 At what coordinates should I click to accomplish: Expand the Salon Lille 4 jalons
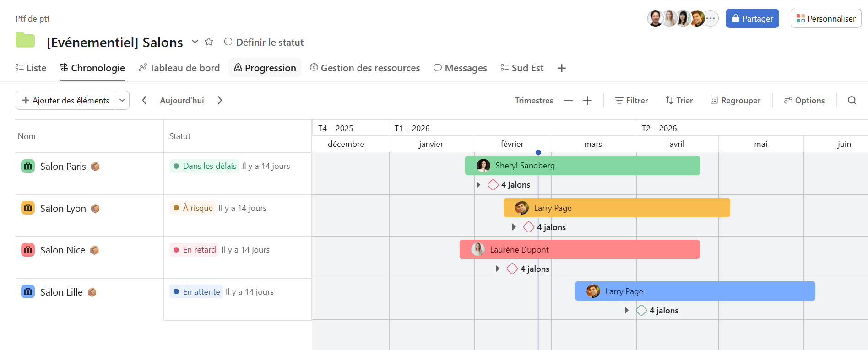[x=627, y=311]
